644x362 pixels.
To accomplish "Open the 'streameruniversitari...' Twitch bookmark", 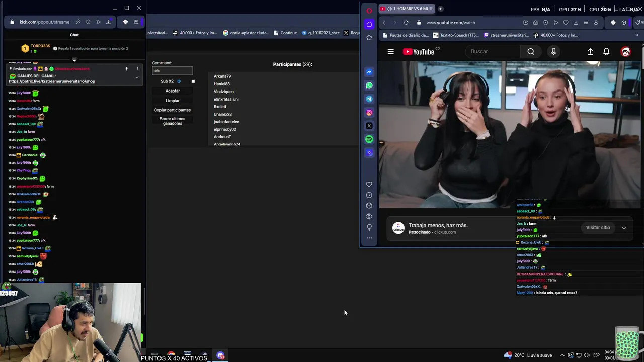I will pyautogui.click(x=506, y=35).
